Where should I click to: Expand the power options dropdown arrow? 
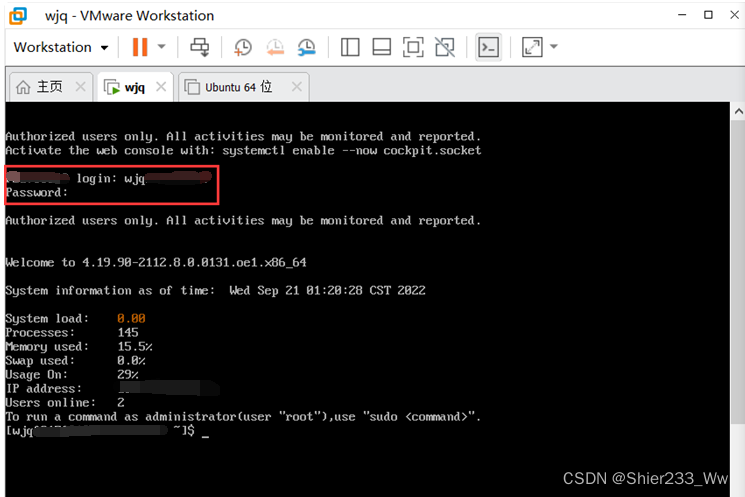[x=162, y=47]
